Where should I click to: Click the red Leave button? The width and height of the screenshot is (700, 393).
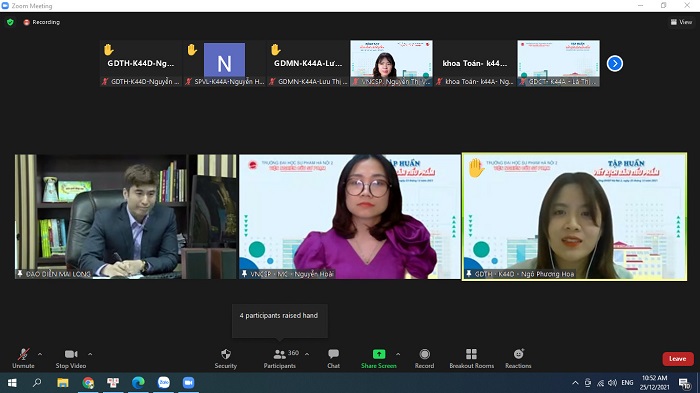[x=678, y=359]
